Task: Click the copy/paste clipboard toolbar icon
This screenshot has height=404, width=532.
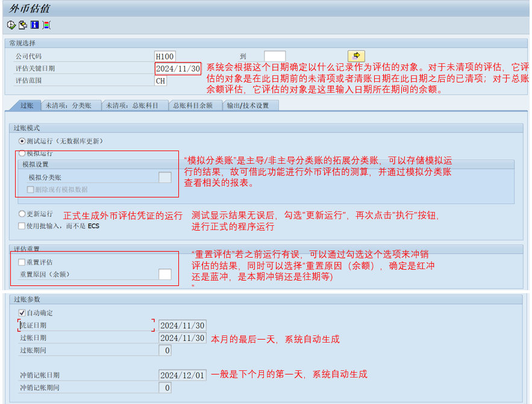Action: coord(22,25)
